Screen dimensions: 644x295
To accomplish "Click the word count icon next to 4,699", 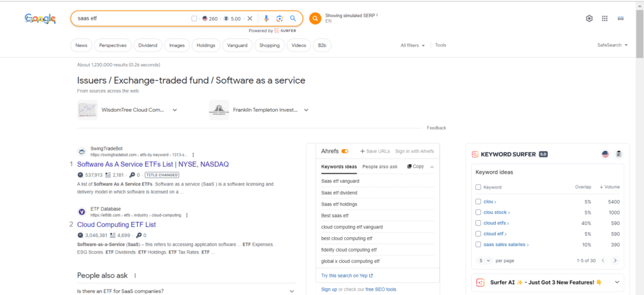I will [x=112, y=235].
